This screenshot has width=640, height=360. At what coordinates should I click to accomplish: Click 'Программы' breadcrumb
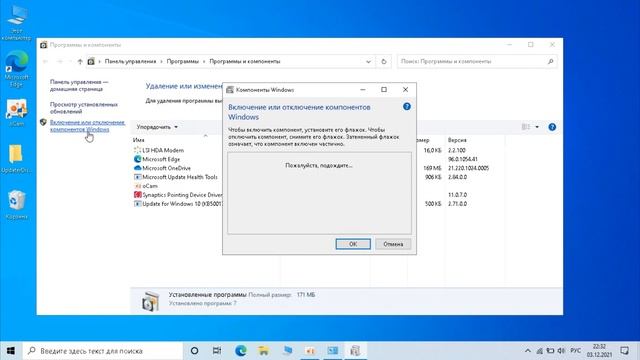[182, 61]
